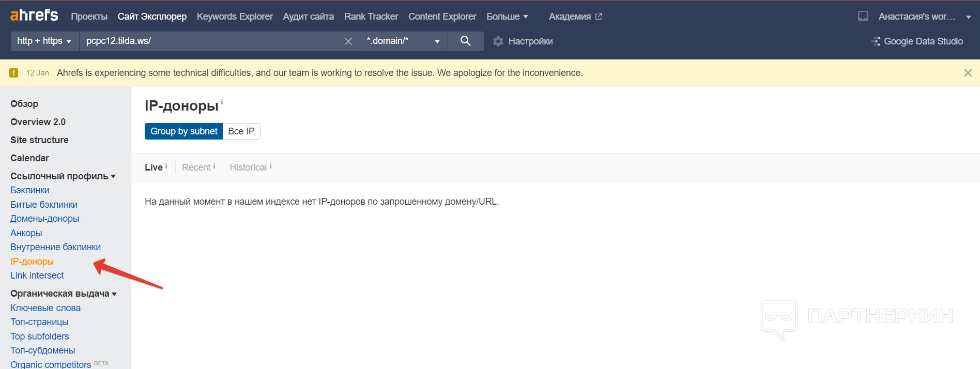This screenshot has height=369, width=980.
Task: Open Обзор in the sidebar
Action: tap(24, 104)
